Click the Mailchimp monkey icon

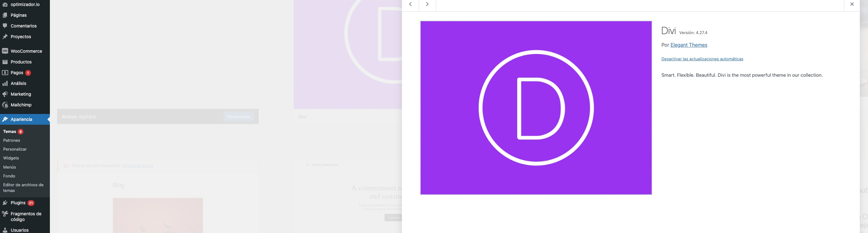(x=5, y=105)
